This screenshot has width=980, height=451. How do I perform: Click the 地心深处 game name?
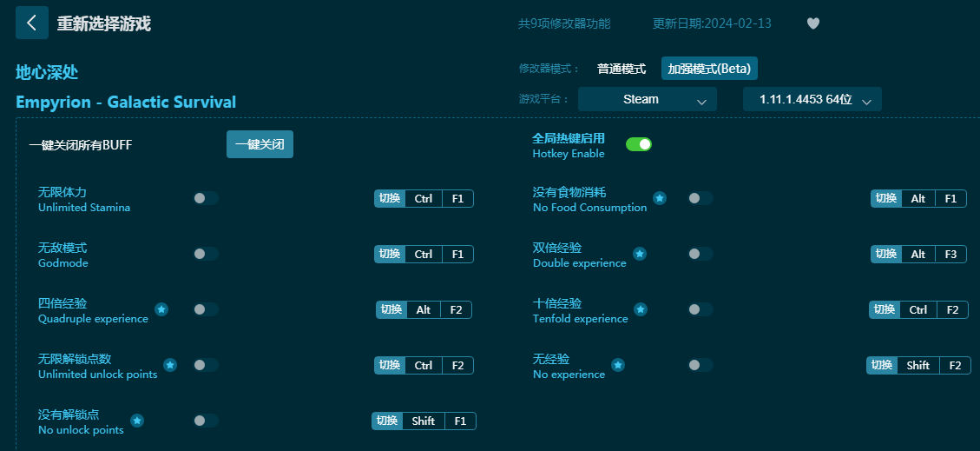(x=47, y=72)
